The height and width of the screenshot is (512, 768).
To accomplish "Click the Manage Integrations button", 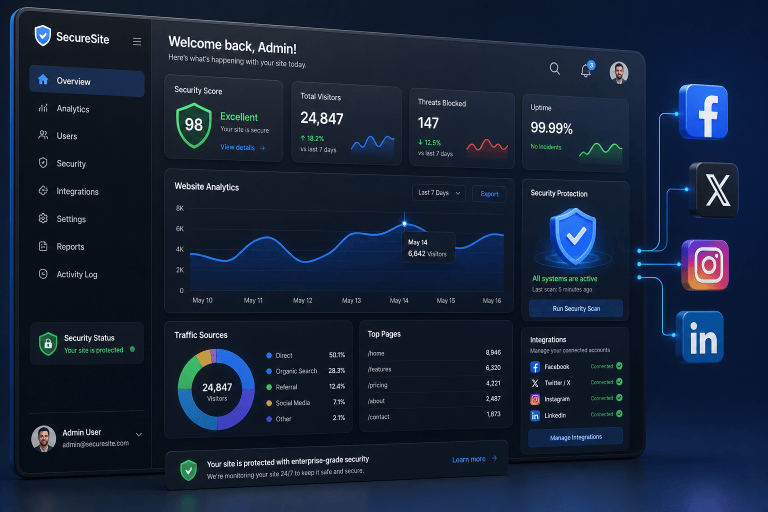I will [576, 437].
